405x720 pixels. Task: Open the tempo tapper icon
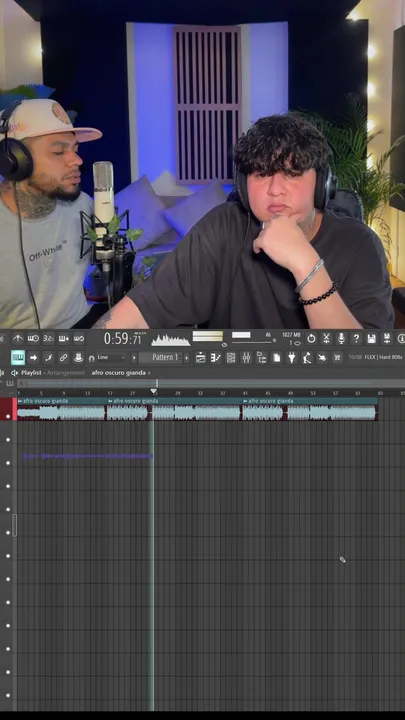tap(307, 357)
